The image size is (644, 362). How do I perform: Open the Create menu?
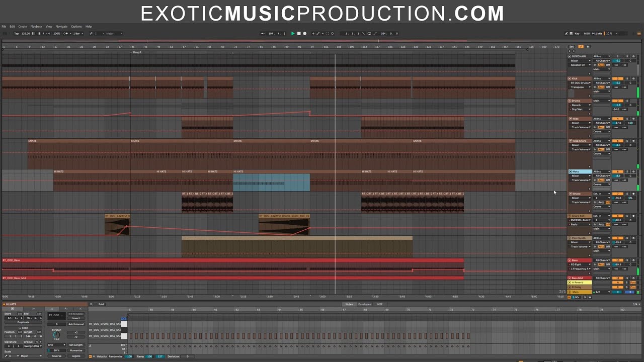point(23,27)
